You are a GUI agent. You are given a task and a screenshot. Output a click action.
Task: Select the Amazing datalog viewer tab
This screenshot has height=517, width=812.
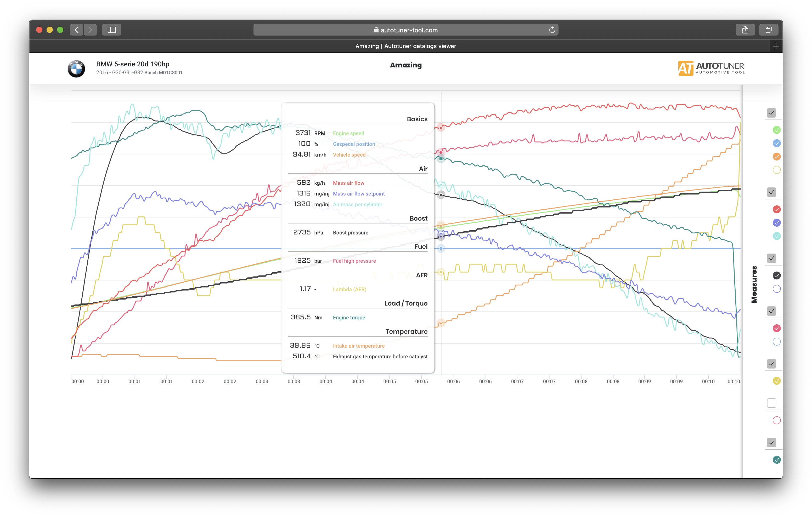405,46
